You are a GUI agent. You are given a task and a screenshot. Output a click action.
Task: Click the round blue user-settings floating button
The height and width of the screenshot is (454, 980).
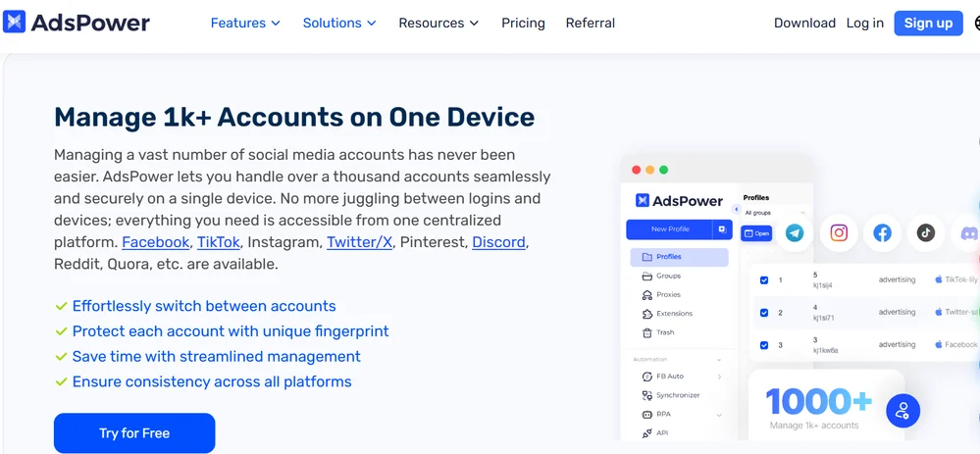pos(903,410)
